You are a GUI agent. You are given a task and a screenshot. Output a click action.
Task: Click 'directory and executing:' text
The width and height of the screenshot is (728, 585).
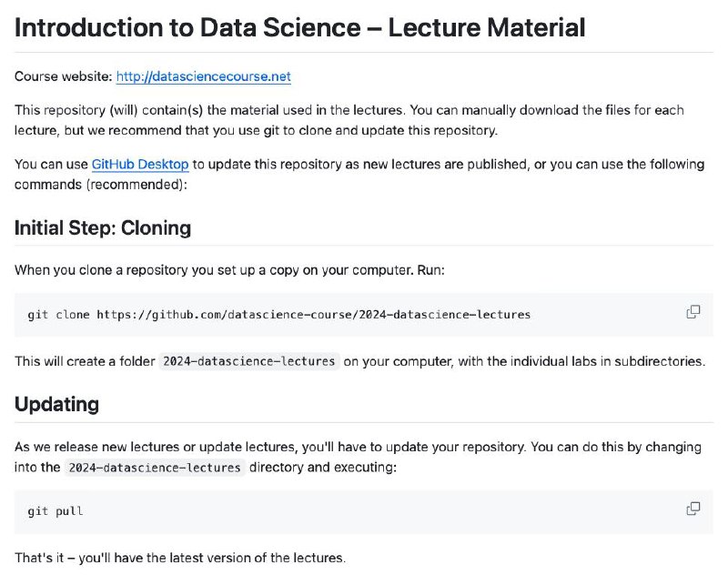pyautogui.click(x=323, y=467)
